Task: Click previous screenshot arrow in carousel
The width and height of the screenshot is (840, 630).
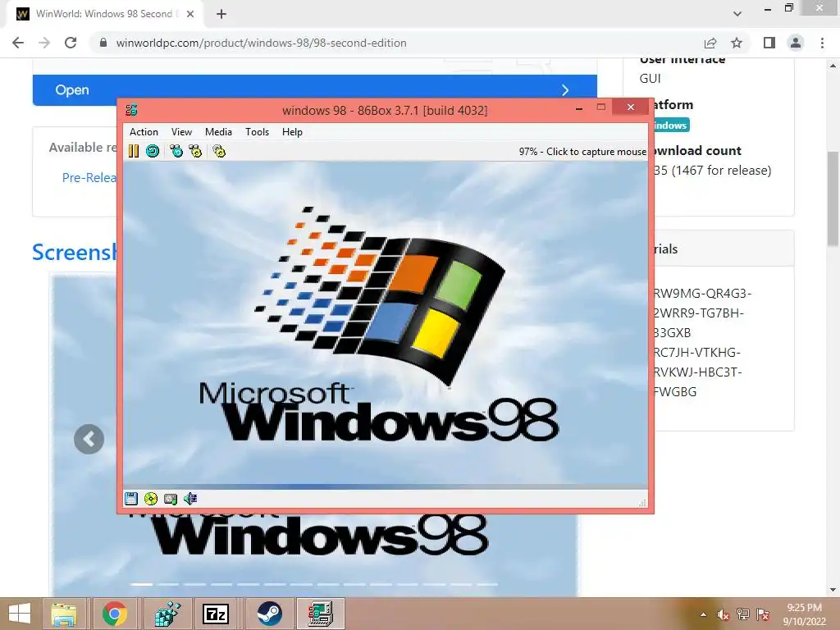Action: (89, 440)
